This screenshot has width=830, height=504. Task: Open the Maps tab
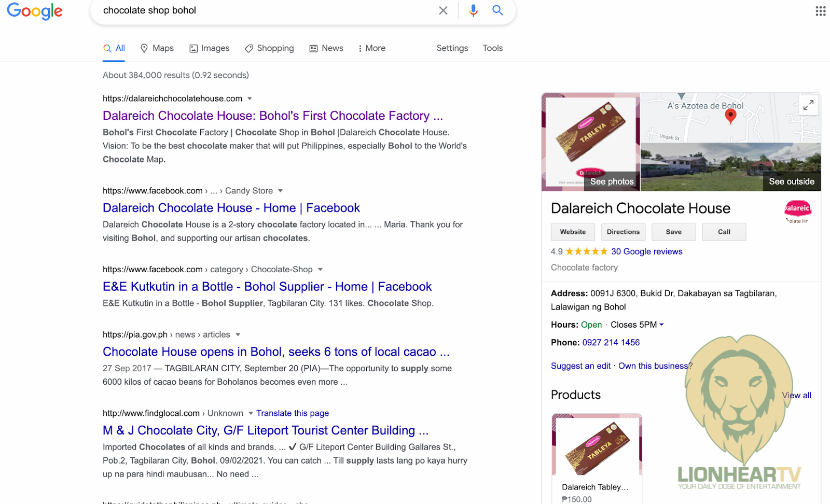click(157, 48)
